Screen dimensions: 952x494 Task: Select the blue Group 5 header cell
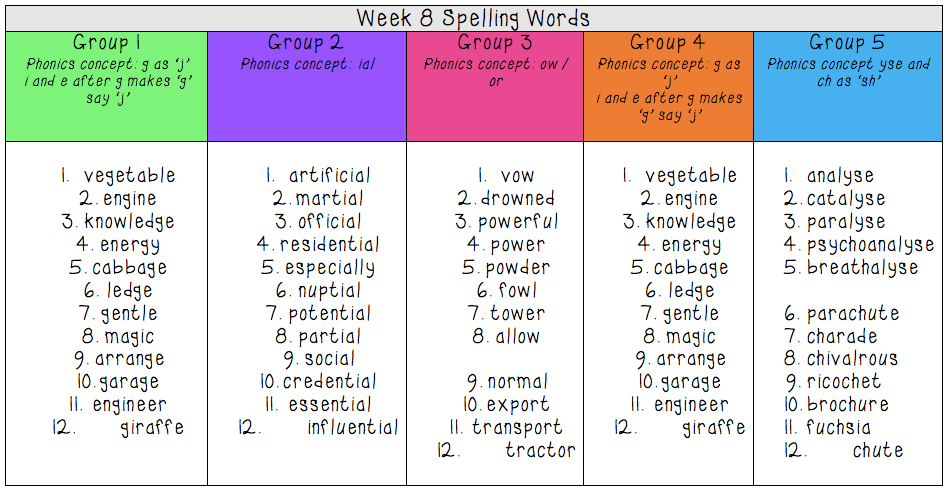pos(848,86)
